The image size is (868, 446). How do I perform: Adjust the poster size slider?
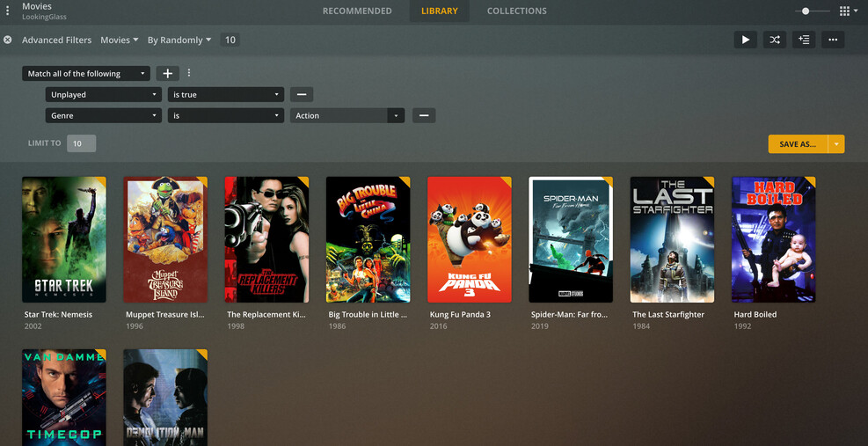[x=806, y=11]
